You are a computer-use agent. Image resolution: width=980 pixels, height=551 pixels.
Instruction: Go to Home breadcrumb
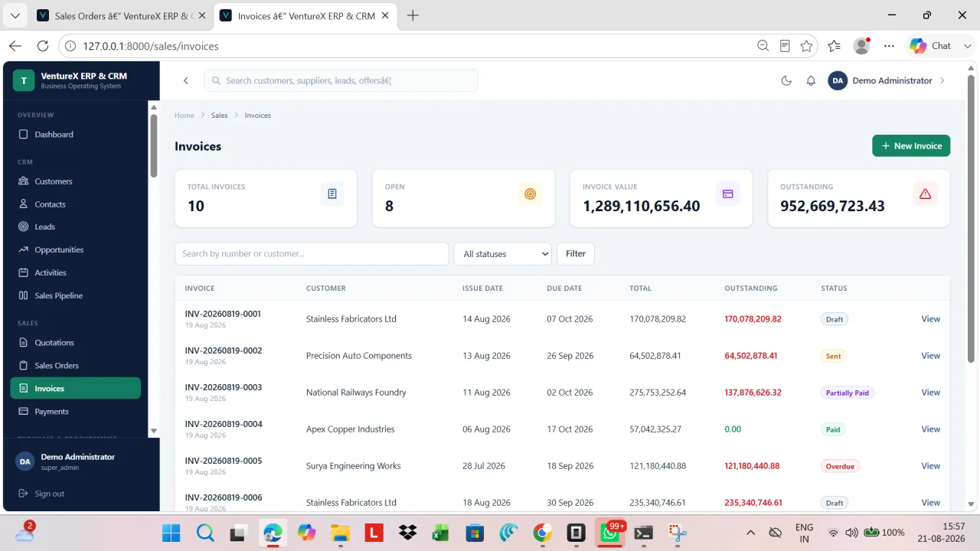(185, 116)
